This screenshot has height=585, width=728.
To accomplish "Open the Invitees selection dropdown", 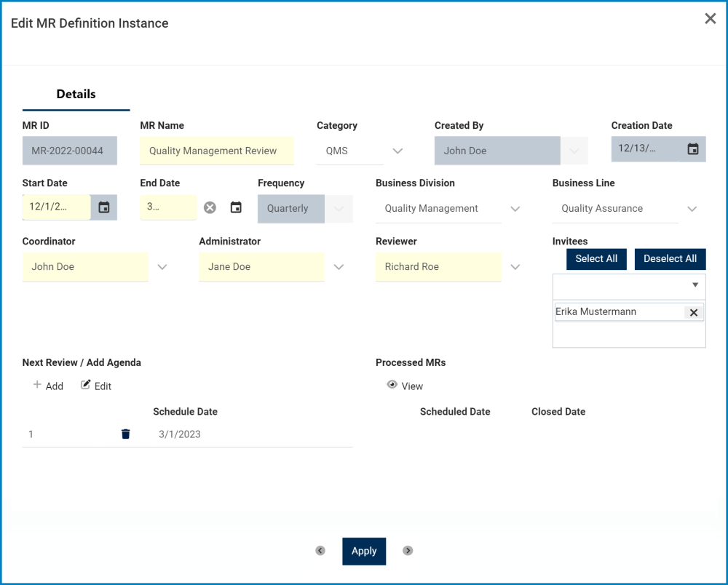I will coord(695,285).
